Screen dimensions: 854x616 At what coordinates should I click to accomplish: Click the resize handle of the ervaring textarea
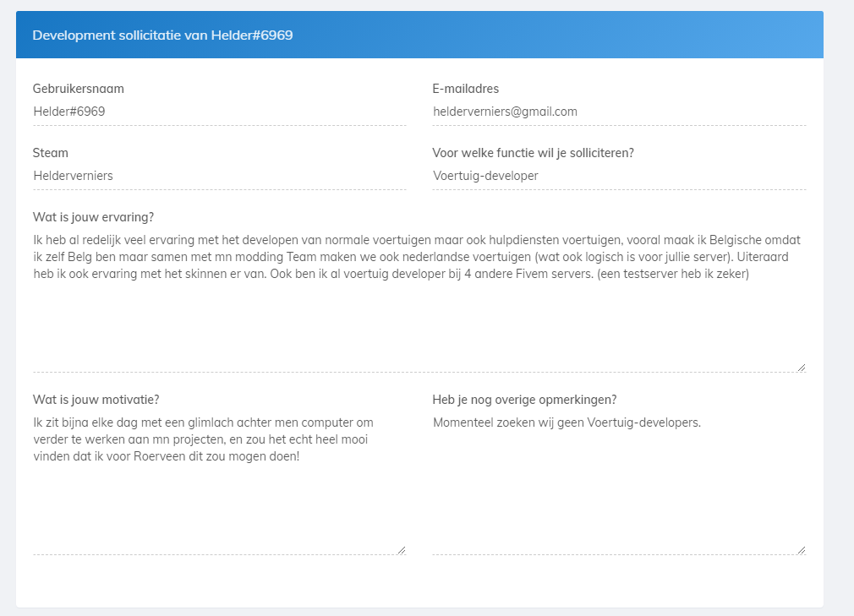801,367
